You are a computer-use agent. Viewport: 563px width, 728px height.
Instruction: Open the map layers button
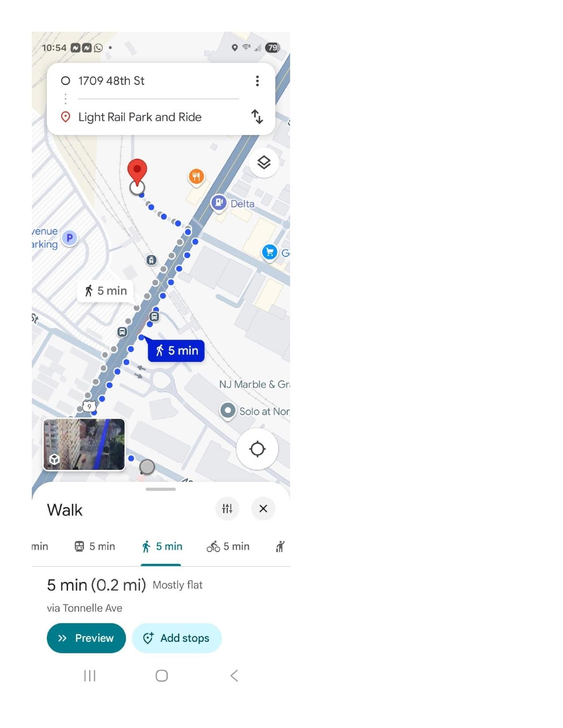coord(264,163)
